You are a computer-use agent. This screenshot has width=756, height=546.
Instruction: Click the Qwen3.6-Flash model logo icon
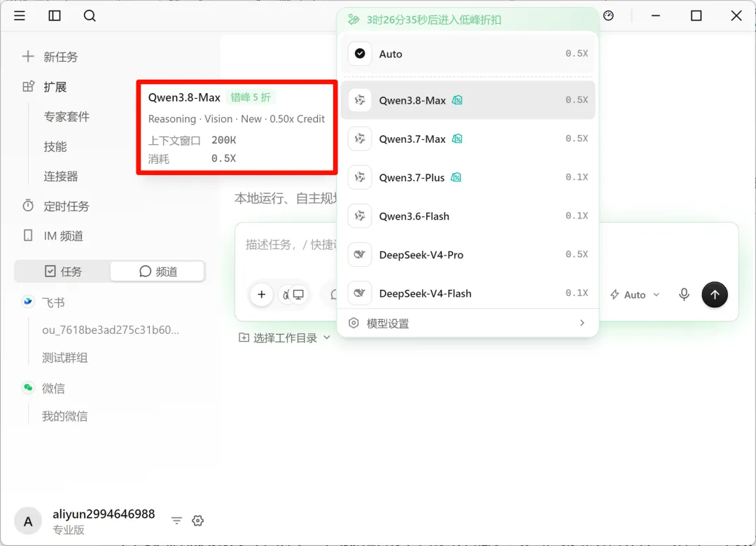pos(360,216)
